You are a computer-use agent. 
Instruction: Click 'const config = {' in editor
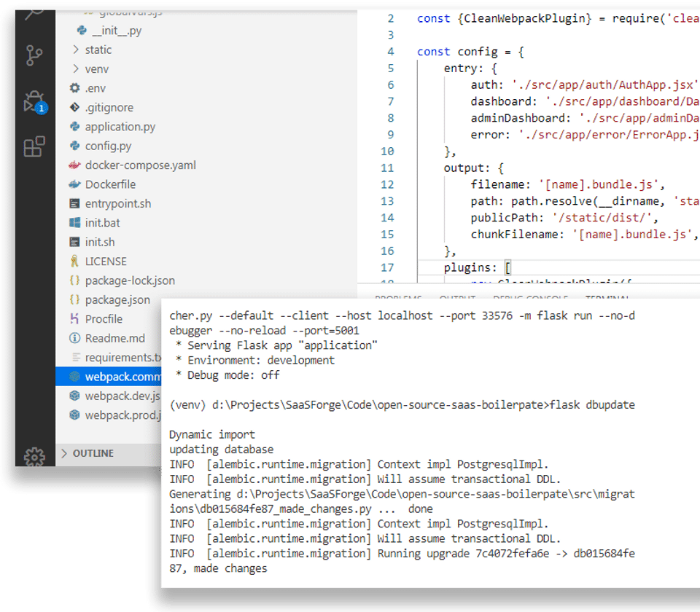[x=470, y=52]
